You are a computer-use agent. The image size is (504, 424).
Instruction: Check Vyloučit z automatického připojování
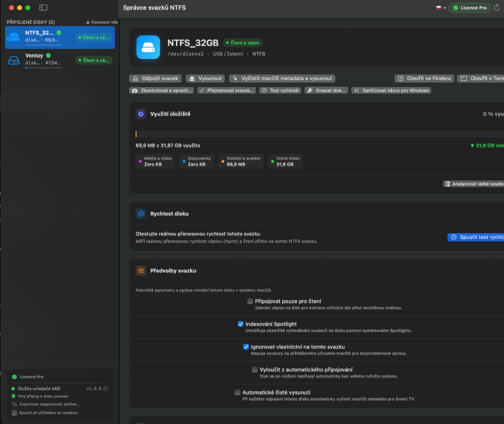pyautogui.click(x=255, y=370)
